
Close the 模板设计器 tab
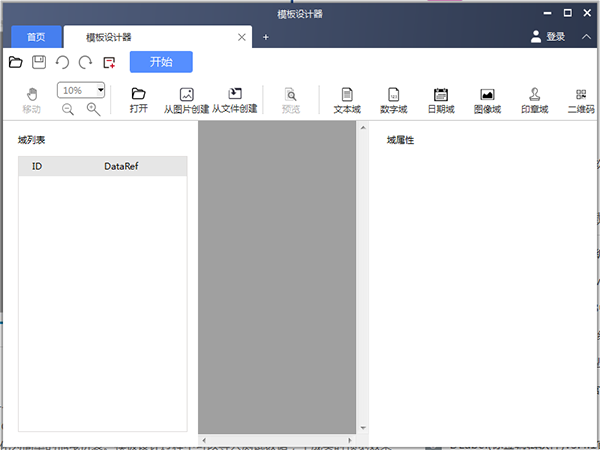242,37
